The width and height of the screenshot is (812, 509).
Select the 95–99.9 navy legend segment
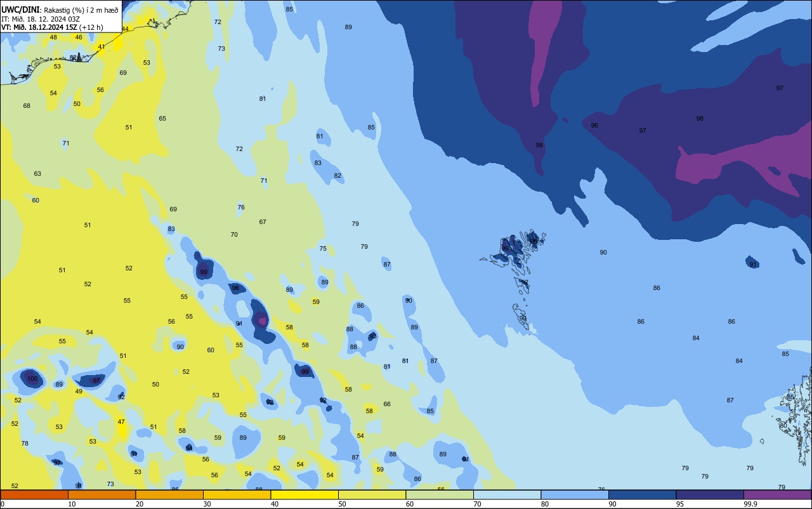(710, 494)
